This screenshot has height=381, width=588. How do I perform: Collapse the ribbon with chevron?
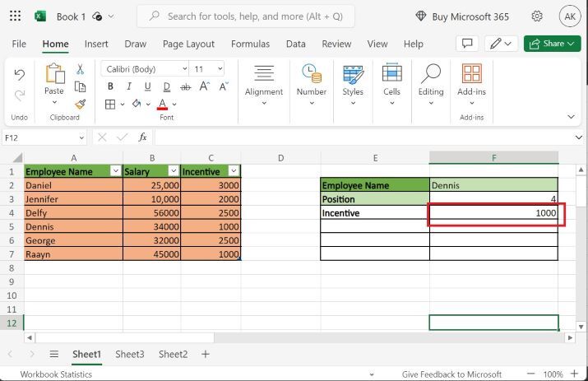571,117
